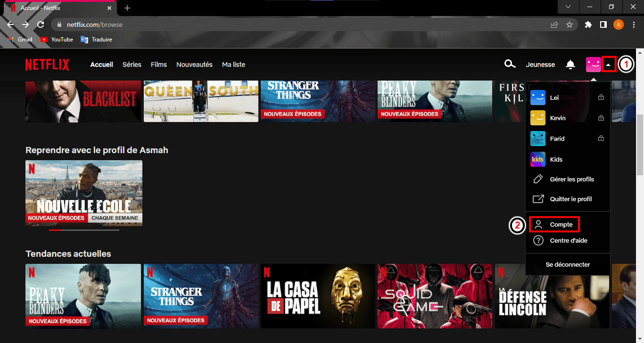644x343 pixels.
Task: Click the Nouvelle École progress bar
Action: 84,230
